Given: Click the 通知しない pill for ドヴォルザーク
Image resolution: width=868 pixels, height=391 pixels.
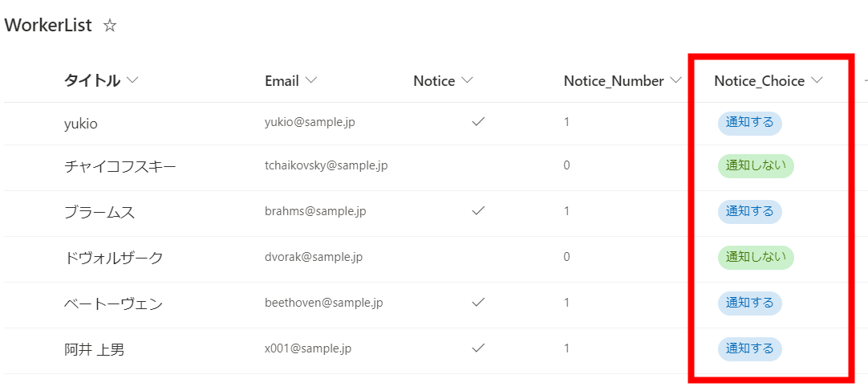Looking at the screenshot, I should pyautogui.click(x=755, y=257).
